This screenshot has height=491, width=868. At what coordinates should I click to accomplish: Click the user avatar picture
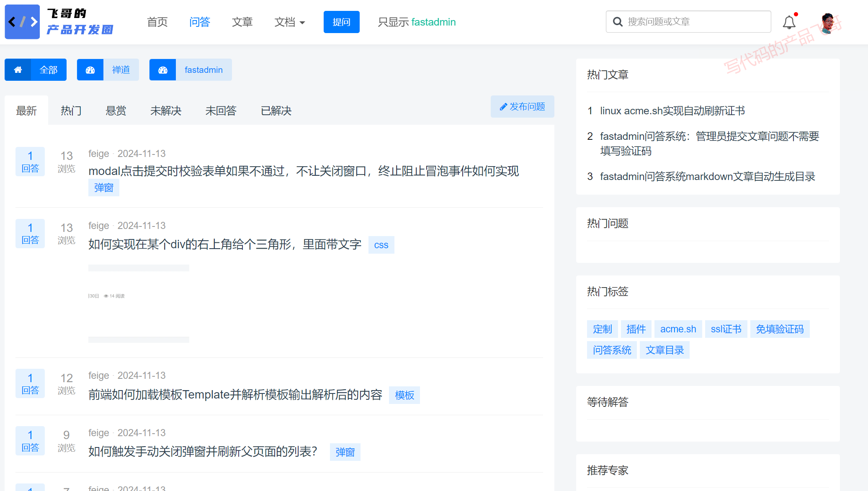point(827,23)
